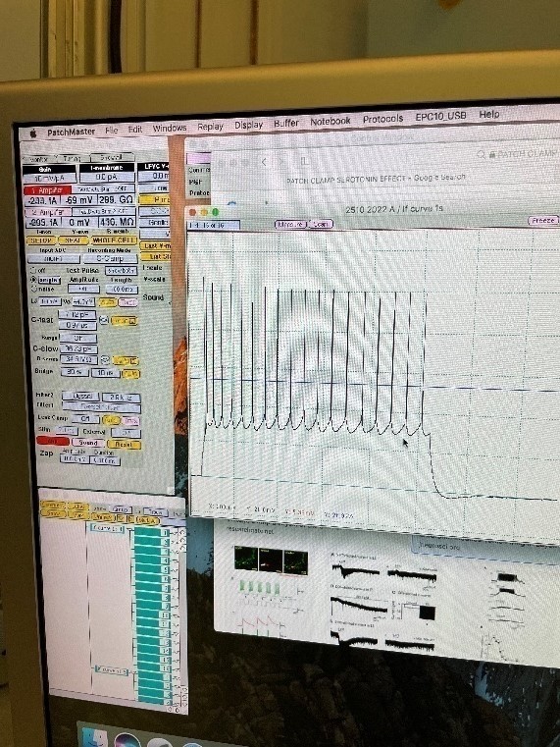Click the C-slow value field
The image size is (560, 747).
point(78,348)
